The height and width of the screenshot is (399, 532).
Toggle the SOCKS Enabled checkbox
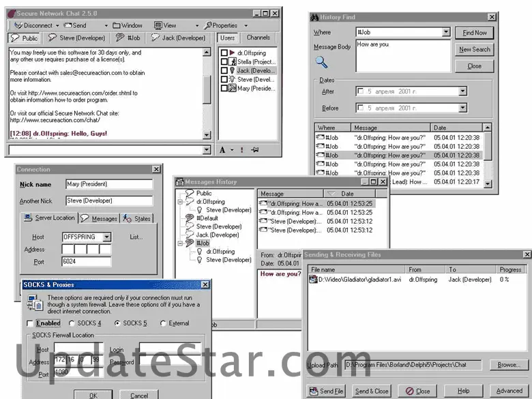[30, 323]
